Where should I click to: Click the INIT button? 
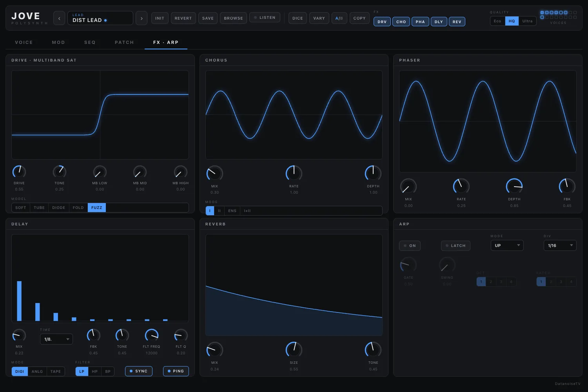point(160,18)
